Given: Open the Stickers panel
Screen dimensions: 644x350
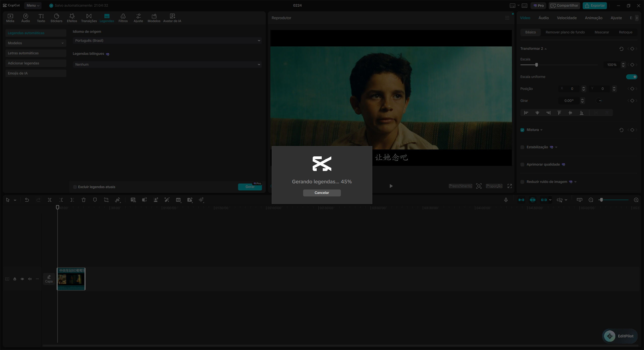Looking at the screenshot, I should [x=56, y=18].
